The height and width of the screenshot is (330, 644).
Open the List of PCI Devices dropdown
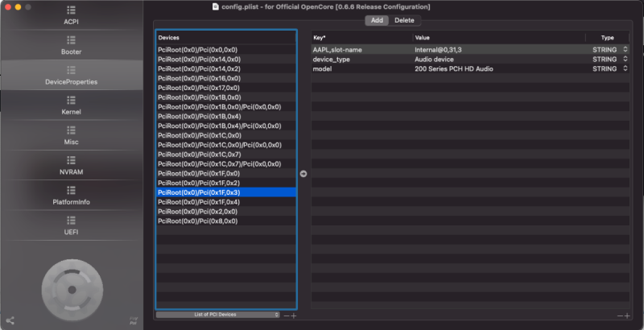tap(217, 315)
